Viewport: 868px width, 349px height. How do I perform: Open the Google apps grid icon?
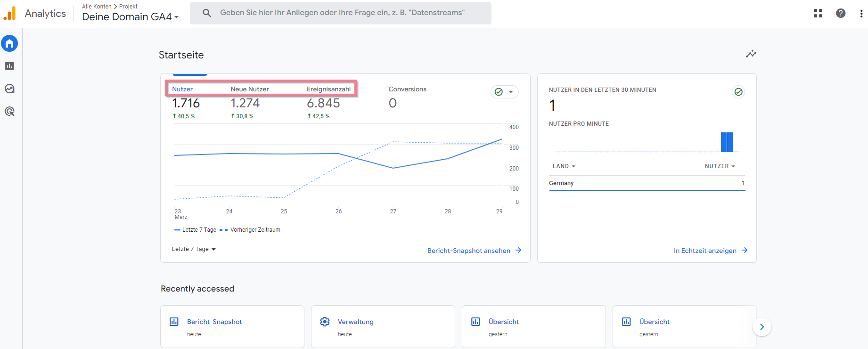pyautogui.click(x=818, y=13)
